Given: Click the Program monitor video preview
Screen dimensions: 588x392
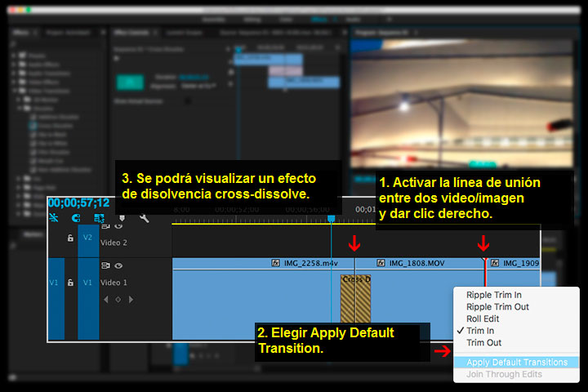Looking at the screenshot, I should (x=461, y=103).
